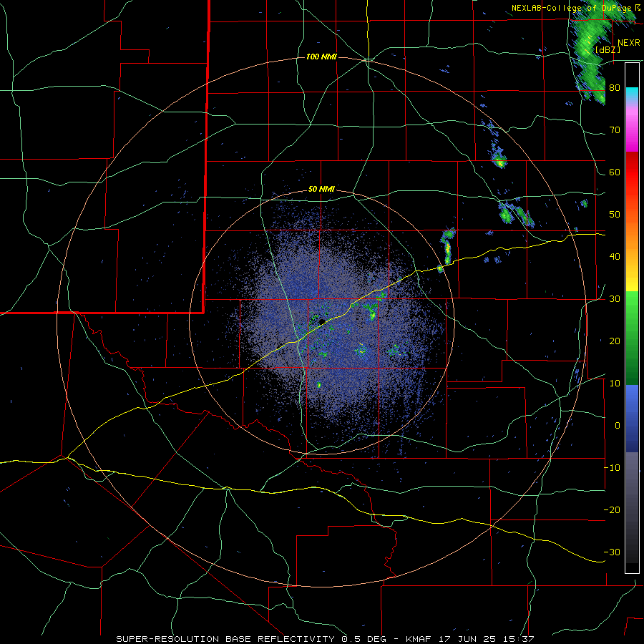
Task: Pick the magenta-pink band of the color scale
Action: pyautogui.click(x=632, y=127)
